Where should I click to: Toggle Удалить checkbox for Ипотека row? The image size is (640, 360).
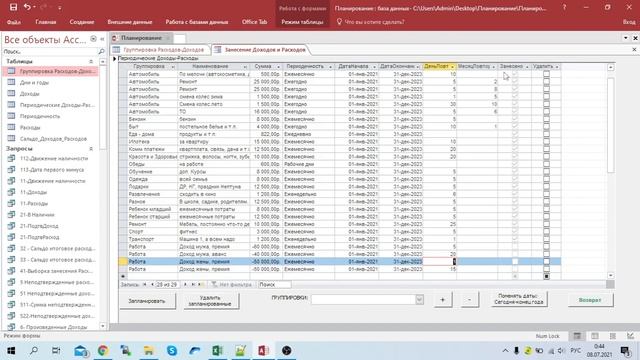pos(547,142)
